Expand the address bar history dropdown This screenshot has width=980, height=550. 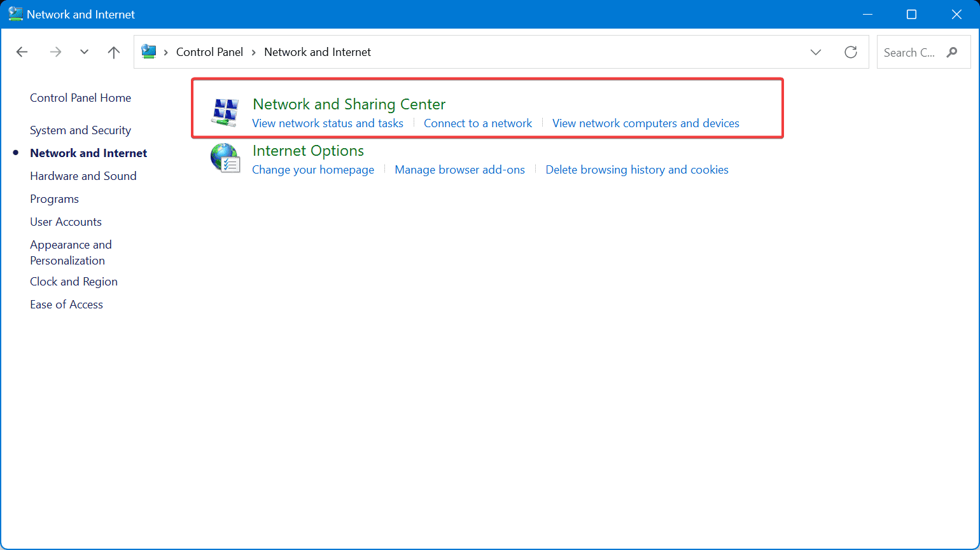coord(816,52)
